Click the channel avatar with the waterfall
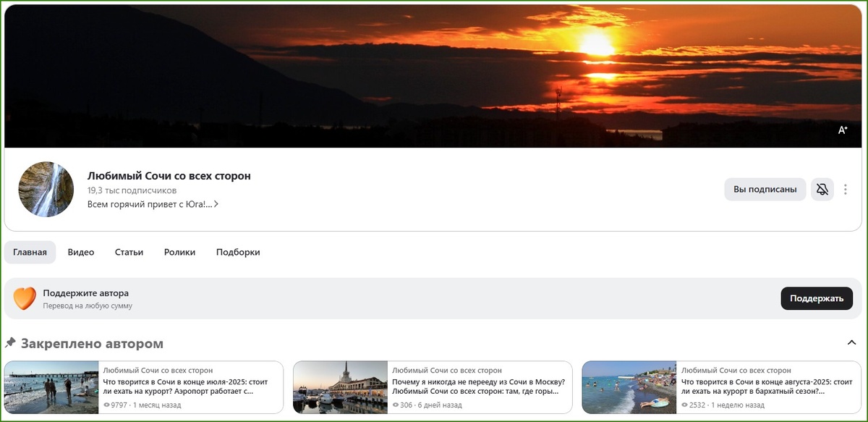The image size is (868, 422). point(46,190)
